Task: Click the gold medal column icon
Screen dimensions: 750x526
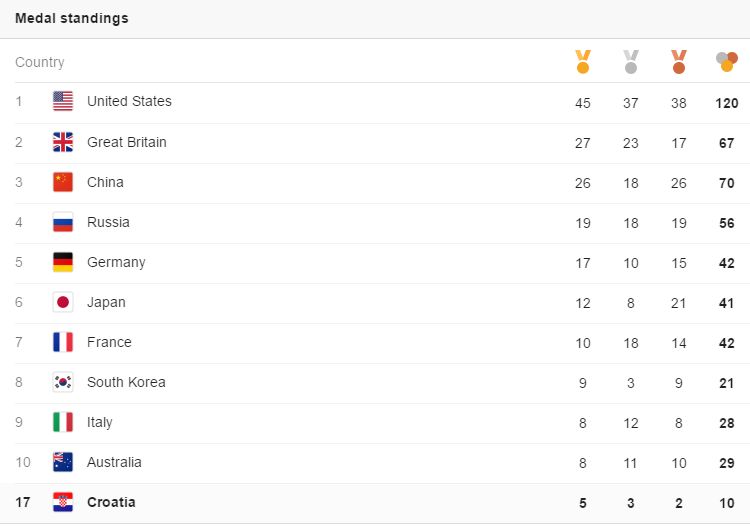Action: pyautogui.click(x=583, y=62)
